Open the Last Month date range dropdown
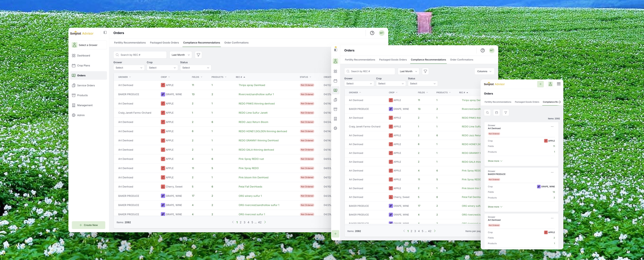The image size is (644, 260). [180, 55]
